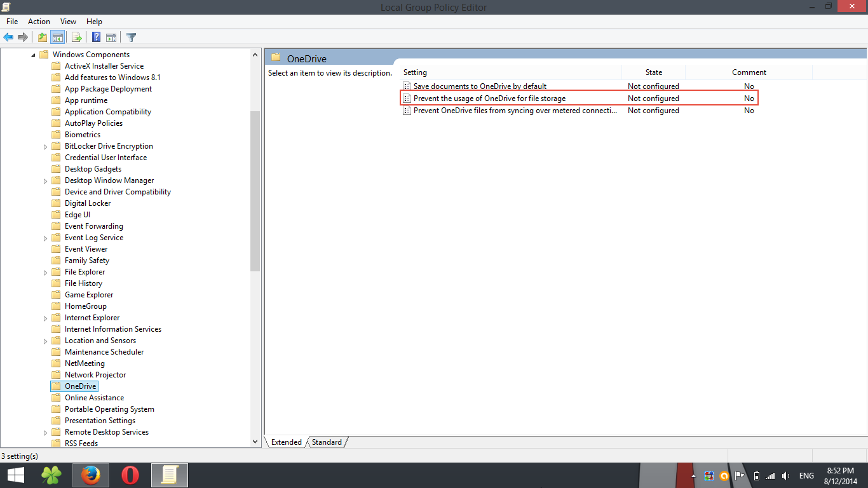
Task: Select the Family Safety folder
Action: [x=87, y=261]
